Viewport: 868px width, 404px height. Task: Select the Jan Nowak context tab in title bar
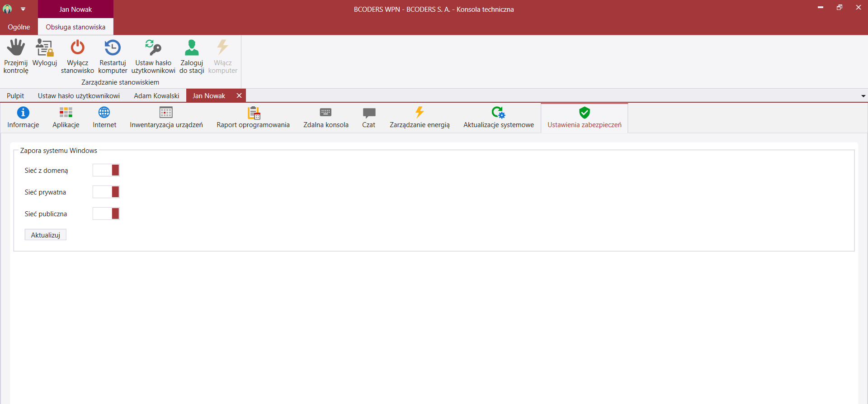click(75, 9)
